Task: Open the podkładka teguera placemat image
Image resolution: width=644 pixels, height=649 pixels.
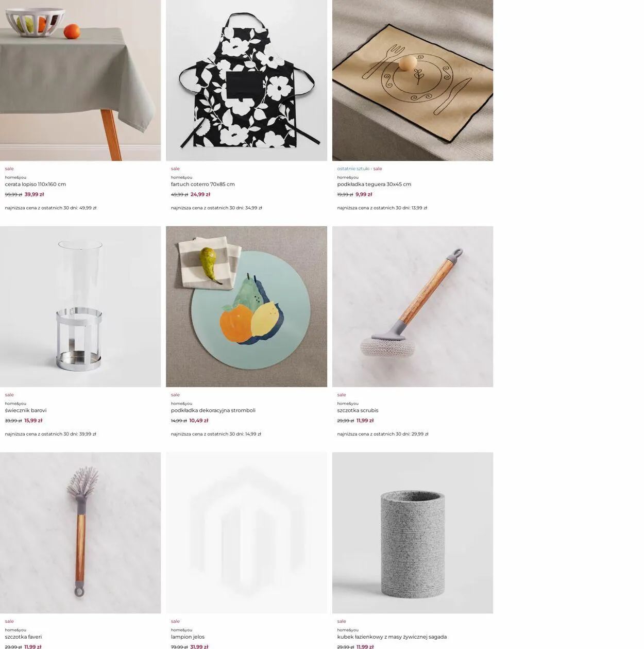Action: click(413, 80)
